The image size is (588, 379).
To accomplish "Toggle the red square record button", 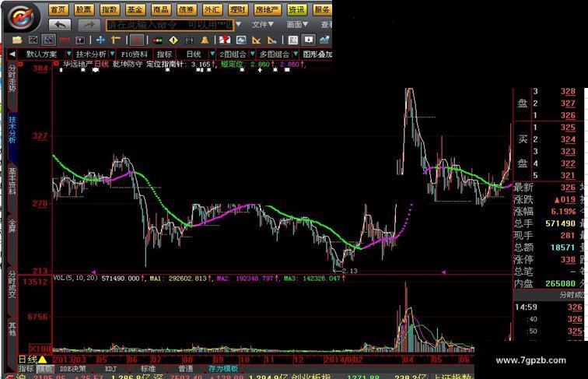I will (x=137, y=40).
